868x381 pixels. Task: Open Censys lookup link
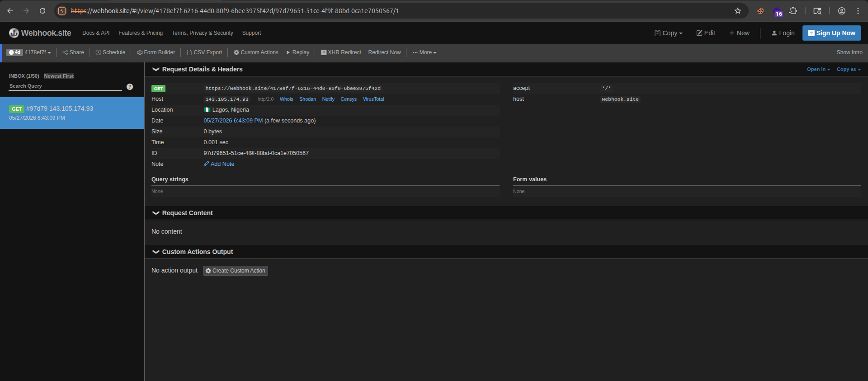tap(349, 99)
